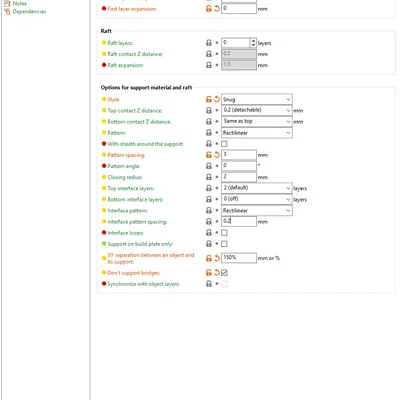Use the Raft layers spinner arrows
The height and width of the screenshot is (400, 400).
(x=253, y=43)
